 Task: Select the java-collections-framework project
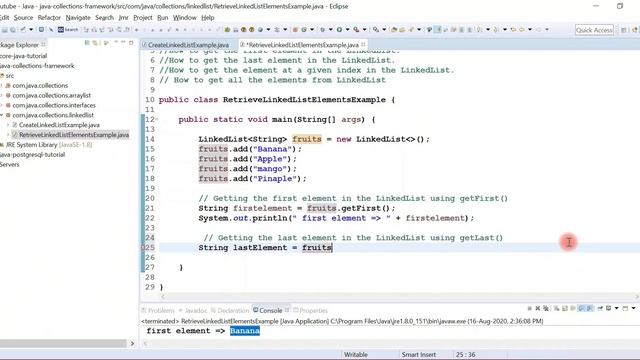click(x=37, y=66)
